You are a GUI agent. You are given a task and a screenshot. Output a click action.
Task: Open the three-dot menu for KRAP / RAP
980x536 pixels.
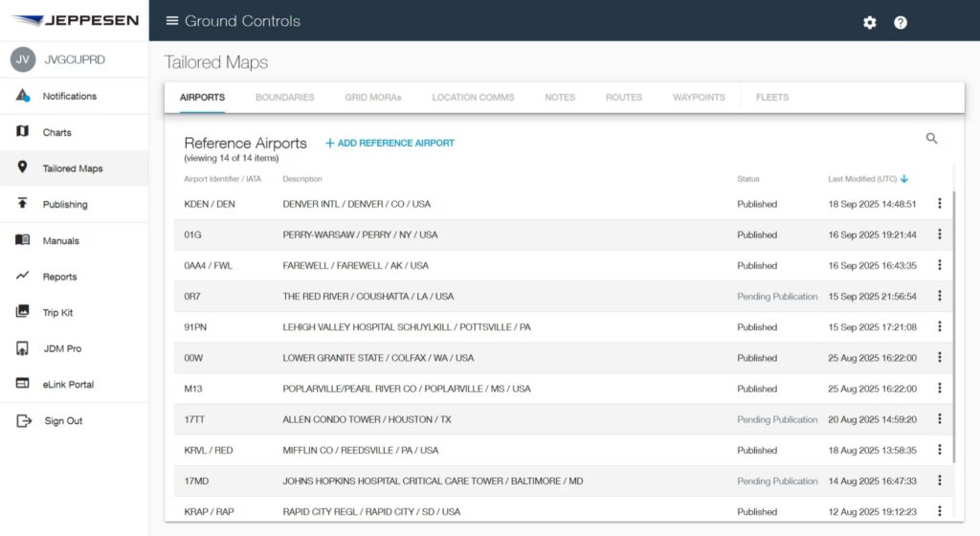[940, 511]
